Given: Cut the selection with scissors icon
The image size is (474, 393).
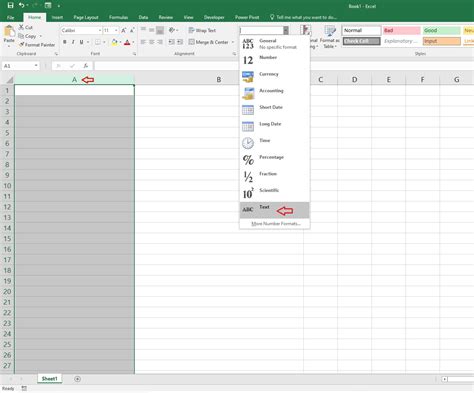Looking at the screenshot, I should (x=21, y=27).
